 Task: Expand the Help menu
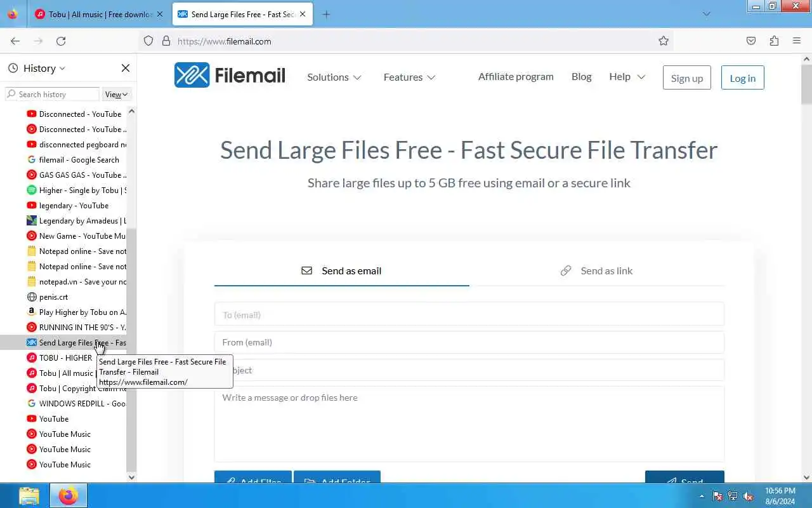click(627, 76)
